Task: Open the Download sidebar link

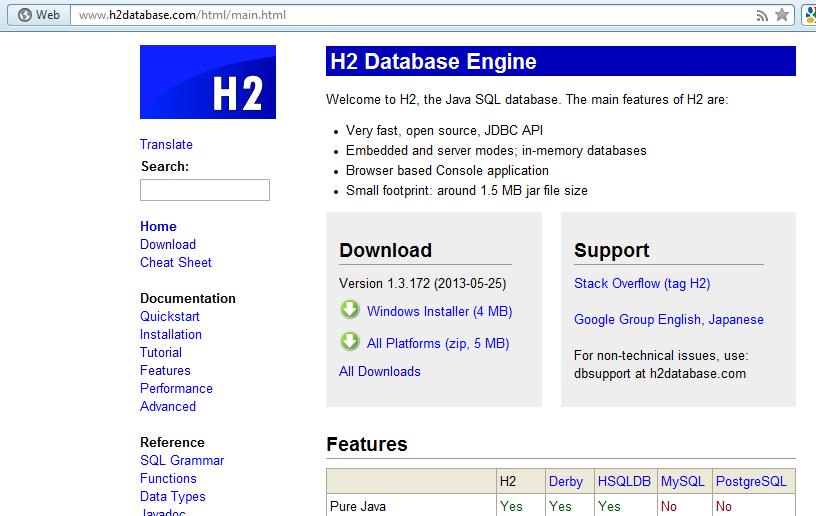Action: [x=168, y=244]
